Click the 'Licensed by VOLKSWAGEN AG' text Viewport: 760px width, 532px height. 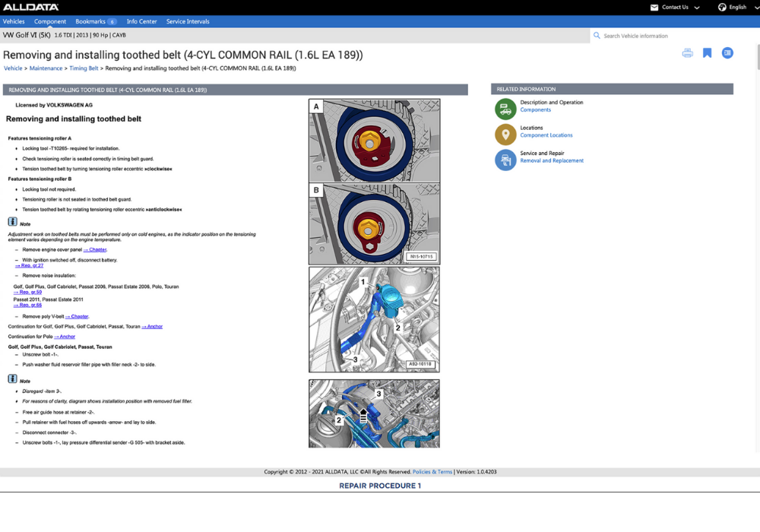tap(54, 105)
